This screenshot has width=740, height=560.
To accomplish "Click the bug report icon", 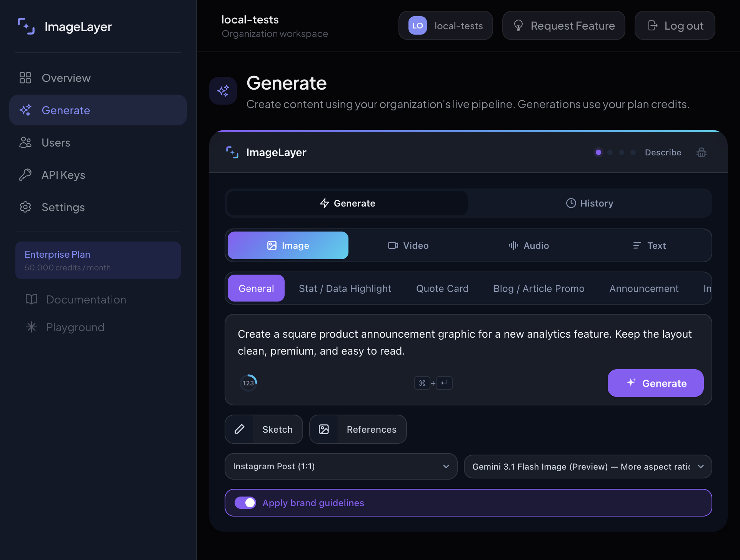I will [x=702, y=152].
